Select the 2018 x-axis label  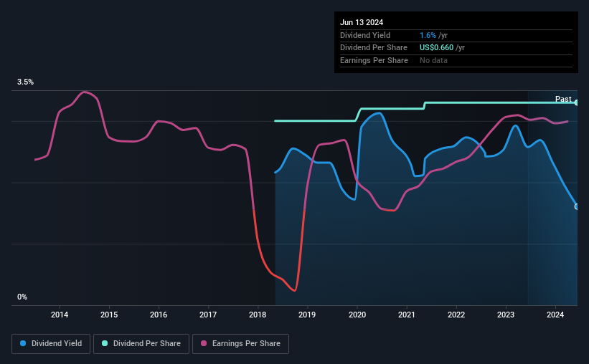point(258,315)
